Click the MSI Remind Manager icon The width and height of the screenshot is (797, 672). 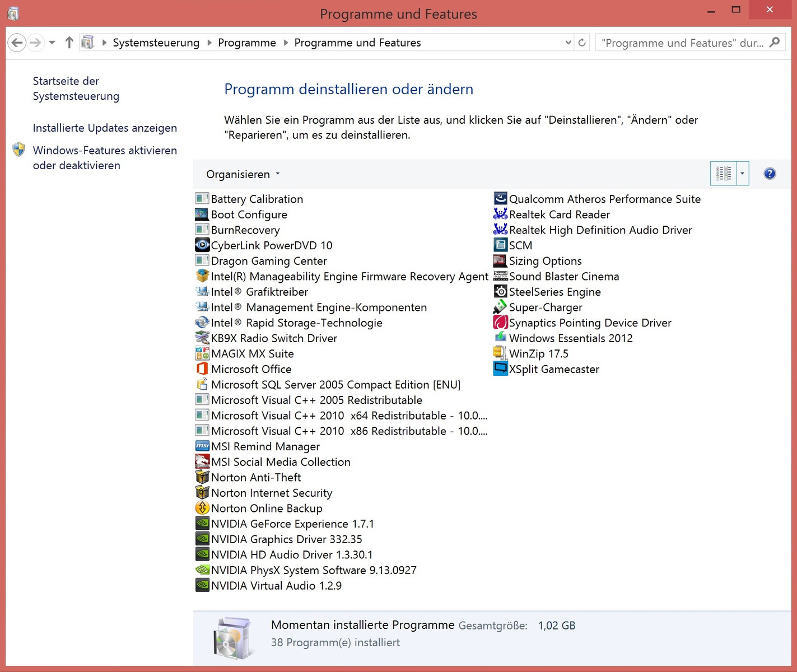click(x=202, y=446)
